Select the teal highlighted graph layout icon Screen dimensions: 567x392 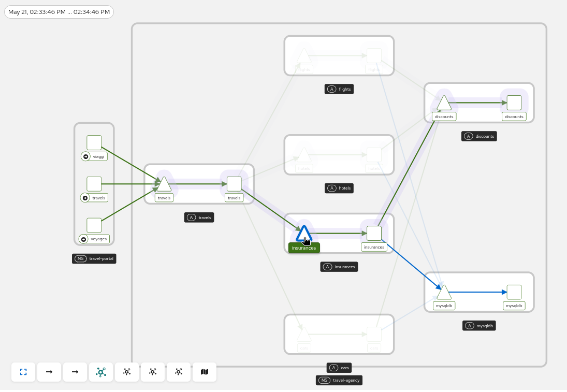coord(101,372)
